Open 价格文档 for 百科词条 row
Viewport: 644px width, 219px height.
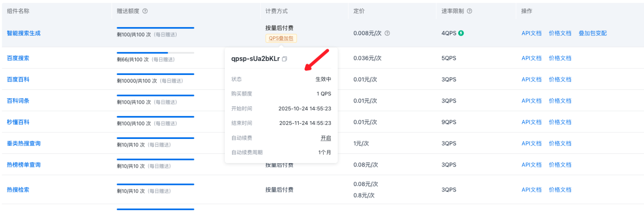coord(560,101)
